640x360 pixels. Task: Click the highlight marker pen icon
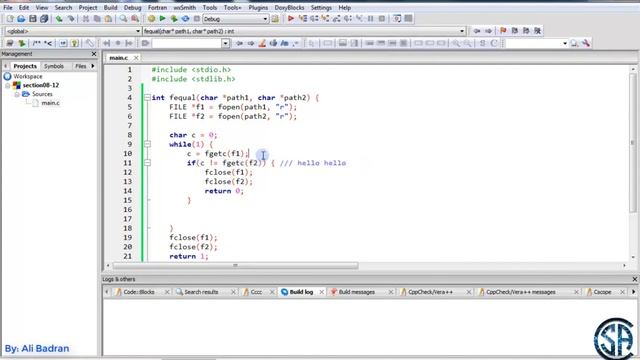(x=262, y=43)
